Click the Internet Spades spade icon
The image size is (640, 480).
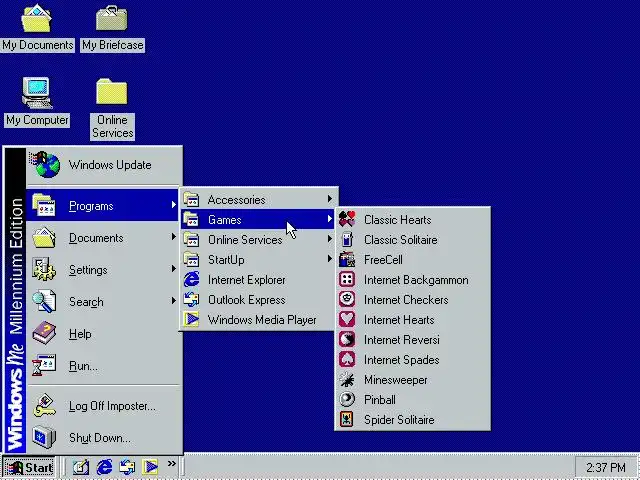(347, 360)
